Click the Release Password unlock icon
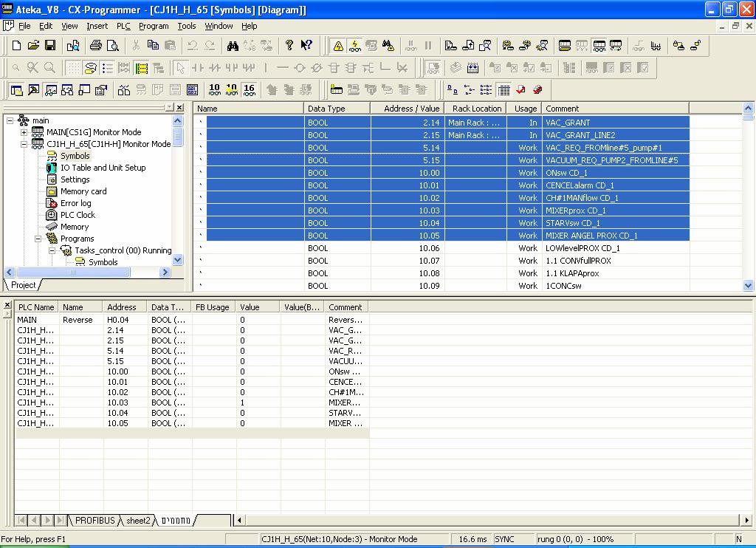 pyautogui.click(x=695, y=46)
